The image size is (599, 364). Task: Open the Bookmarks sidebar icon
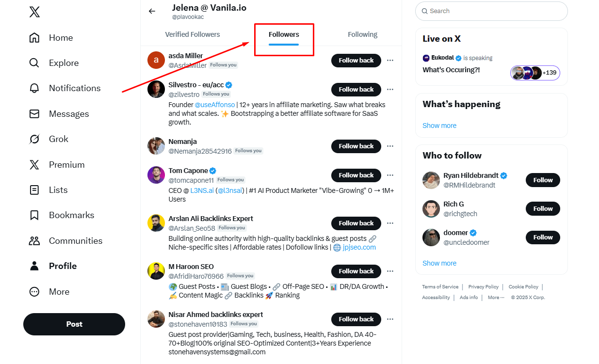(x=34, y=215)
